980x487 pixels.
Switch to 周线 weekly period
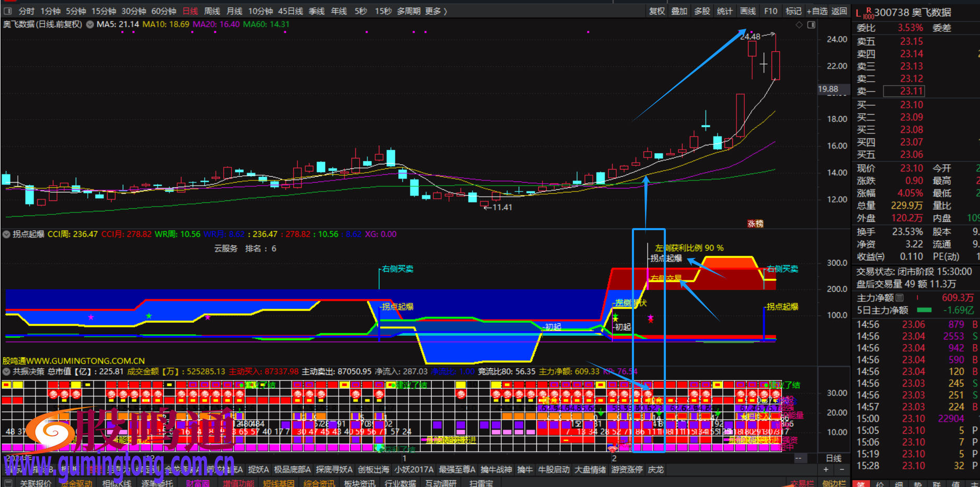click(212, 11)
